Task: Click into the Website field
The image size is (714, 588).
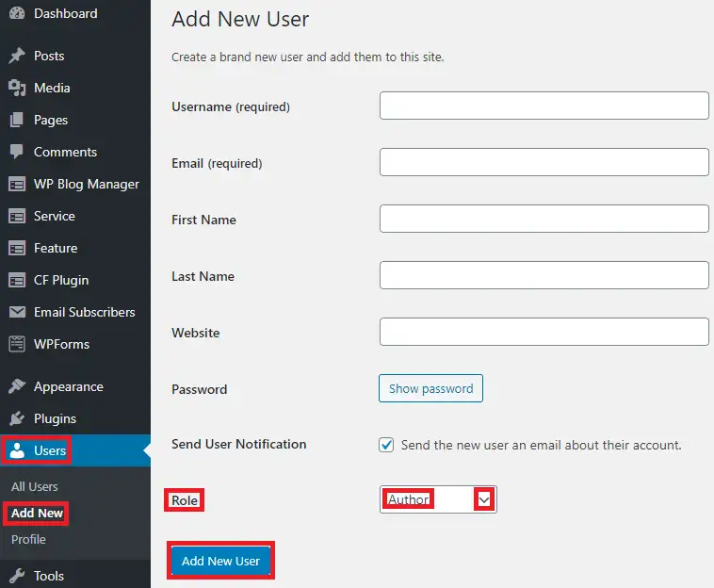Action: tap(544, 332)
